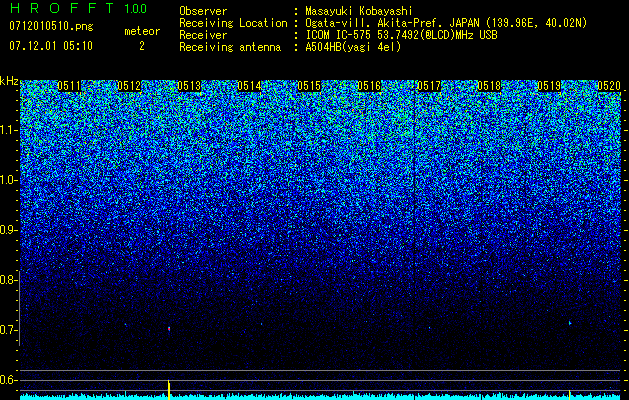The width and height of the screenshot is (629, 400).
Task: Click the ICOM IC-575 receiver text
Action: [x=401, y=35]
